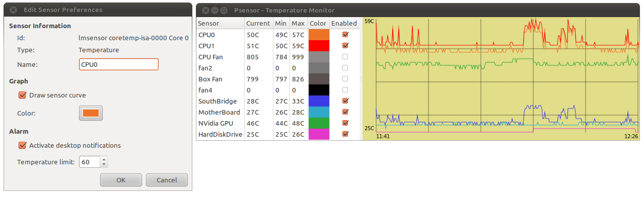
Task: Click the 59C graph axis label
Action: (369, 21)
